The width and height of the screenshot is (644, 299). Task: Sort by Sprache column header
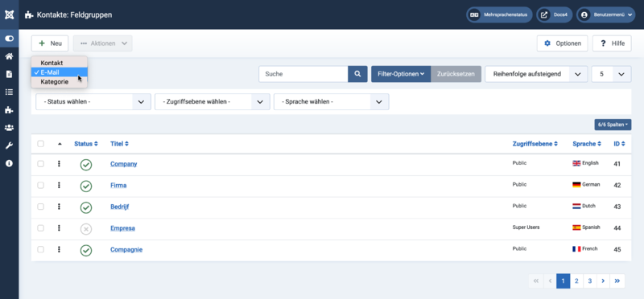(x=587, y=144)
